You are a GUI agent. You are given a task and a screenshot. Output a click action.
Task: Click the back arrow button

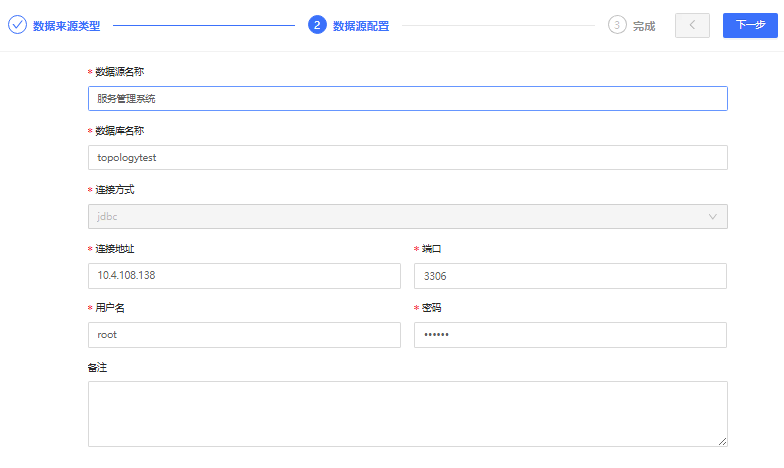(x=692, y=25)
